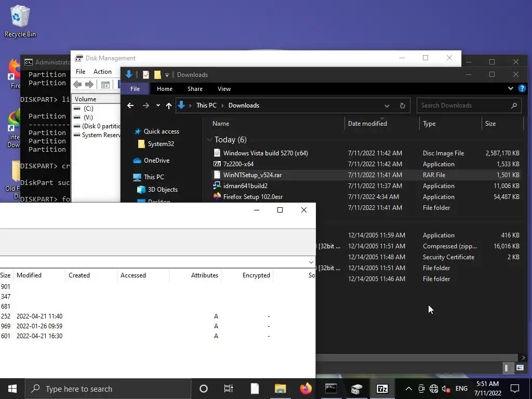Click the Disk Management forward arrow toolbar icon

point(89,85)
